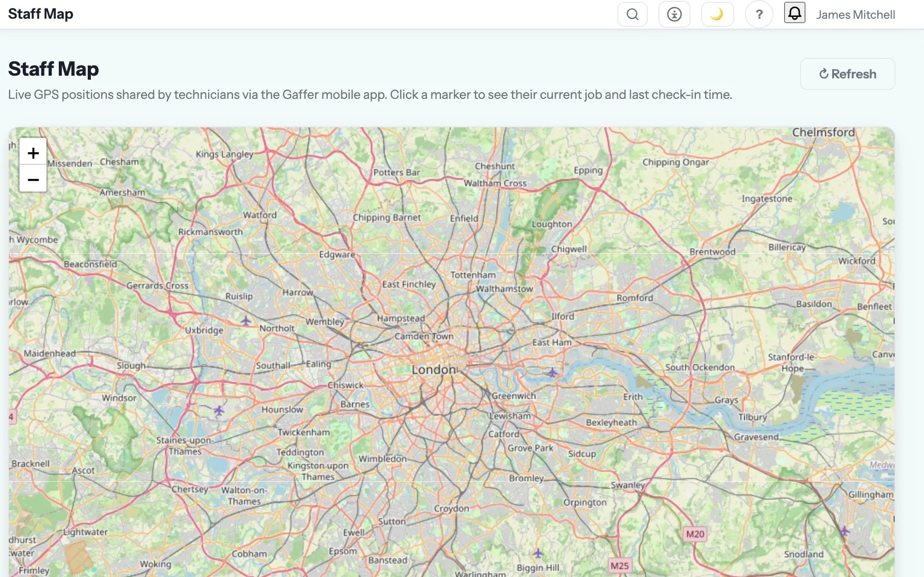Click the London City airport plane icon

[x=552, y=372]
